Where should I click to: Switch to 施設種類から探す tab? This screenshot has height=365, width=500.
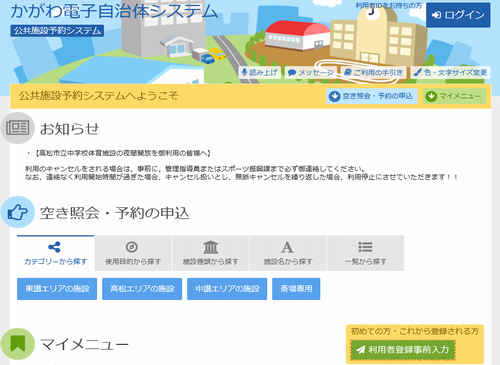[x=211, y=253]
